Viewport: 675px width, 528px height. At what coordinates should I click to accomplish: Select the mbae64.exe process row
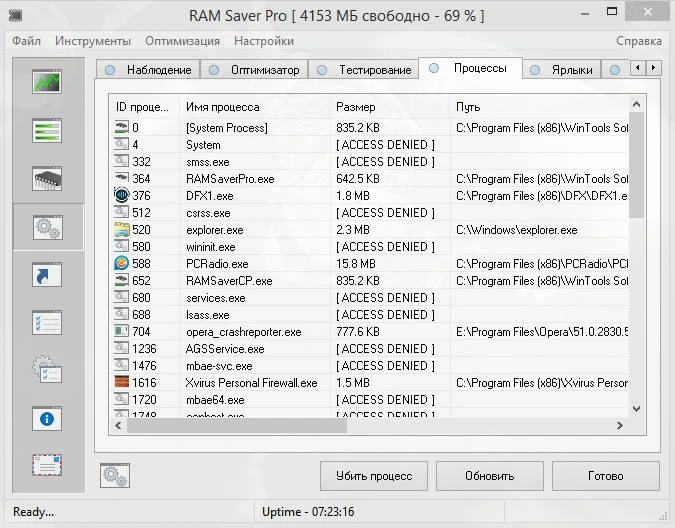[369, 399]
